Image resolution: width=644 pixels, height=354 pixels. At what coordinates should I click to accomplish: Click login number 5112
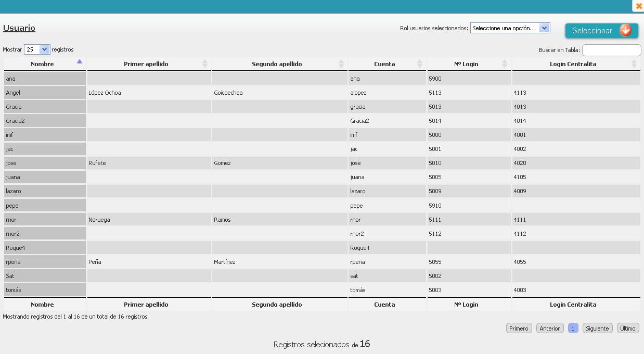pyautogui.click(x=469, y=234)
